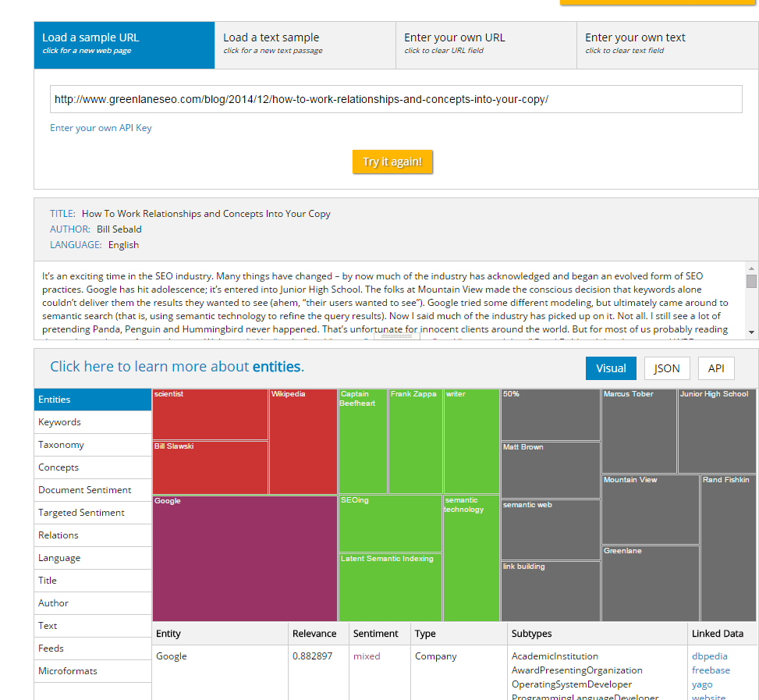Open Relations from the sidebar list

tap(59, 535)
